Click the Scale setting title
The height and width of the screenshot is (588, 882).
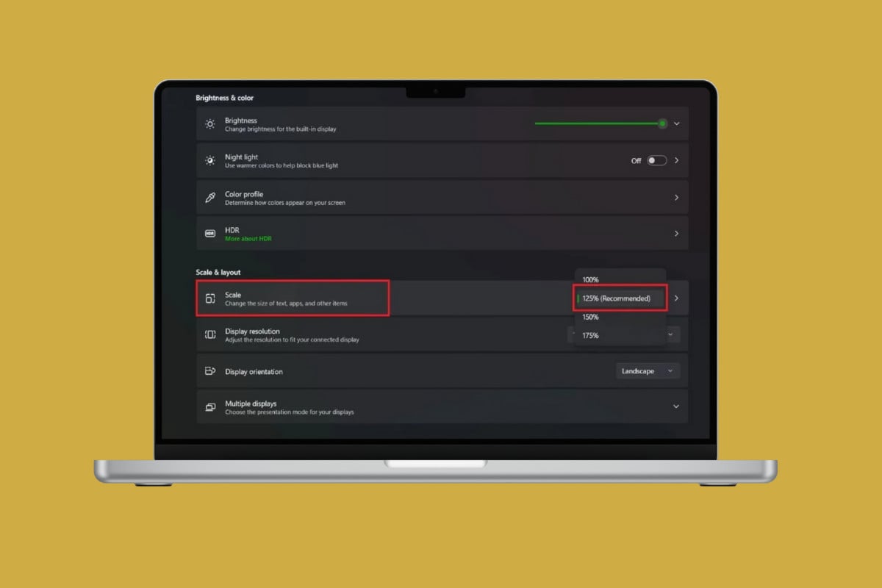pos(233,295)
